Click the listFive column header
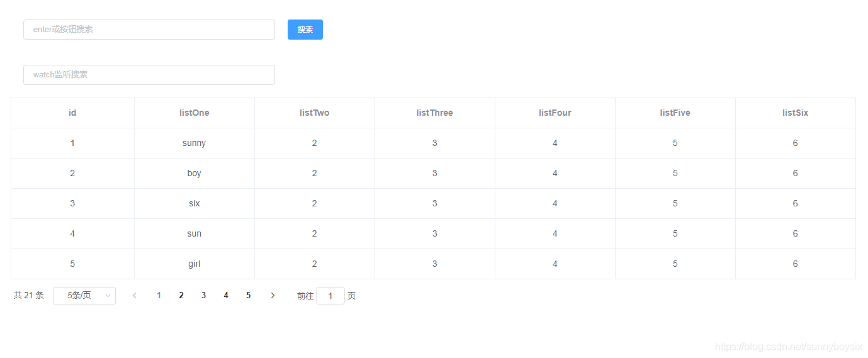 [675, 113]
